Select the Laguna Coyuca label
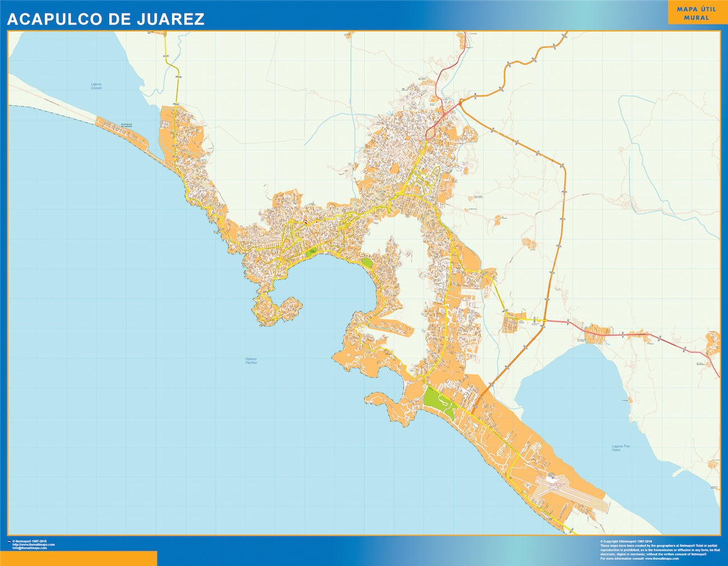Screen dimensions: 728x566 96,86
